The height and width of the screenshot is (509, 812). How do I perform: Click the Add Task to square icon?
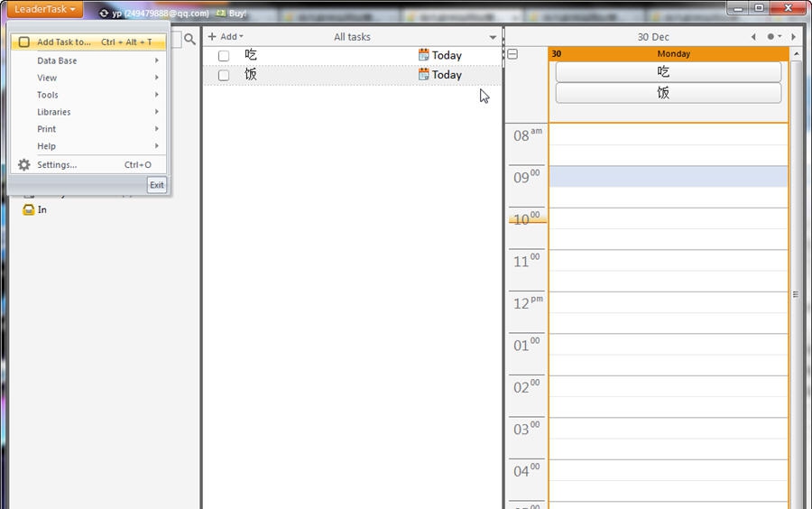click(23, 42)
